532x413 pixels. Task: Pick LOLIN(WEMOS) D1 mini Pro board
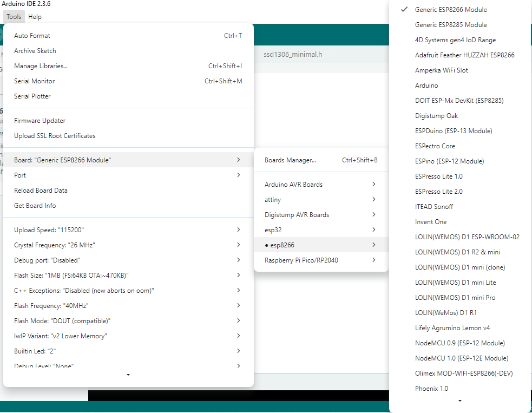[x=455, y=298]
